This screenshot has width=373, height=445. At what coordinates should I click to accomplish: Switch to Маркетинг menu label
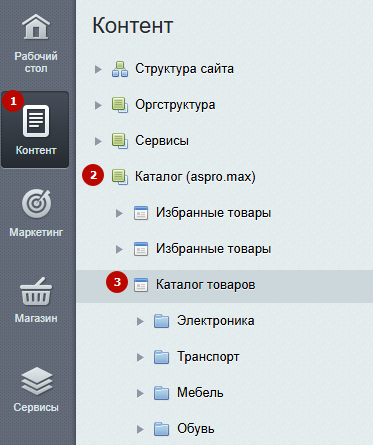tap(36, 232)
